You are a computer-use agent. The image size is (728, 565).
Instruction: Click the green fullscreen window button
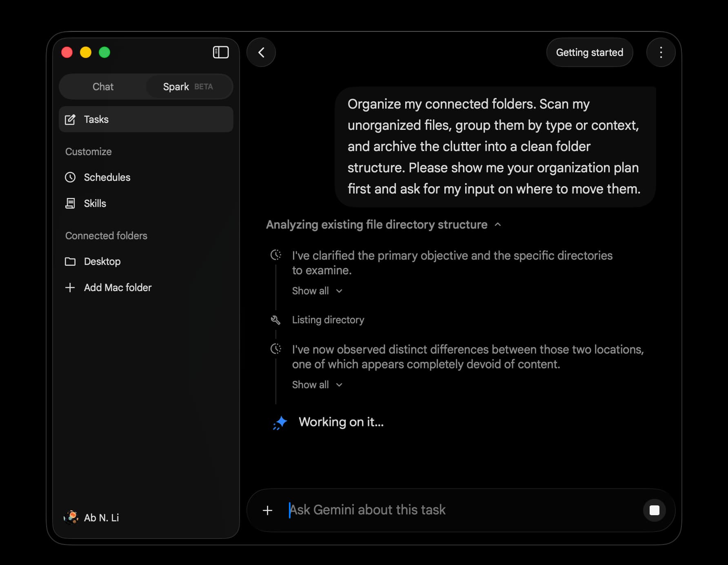[x=104, y=52]
